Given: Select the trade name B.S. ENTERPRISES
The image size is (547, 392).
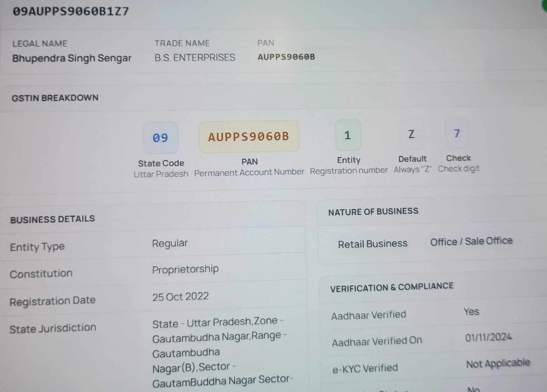Looking at the screenshot, I should [195, 58].
